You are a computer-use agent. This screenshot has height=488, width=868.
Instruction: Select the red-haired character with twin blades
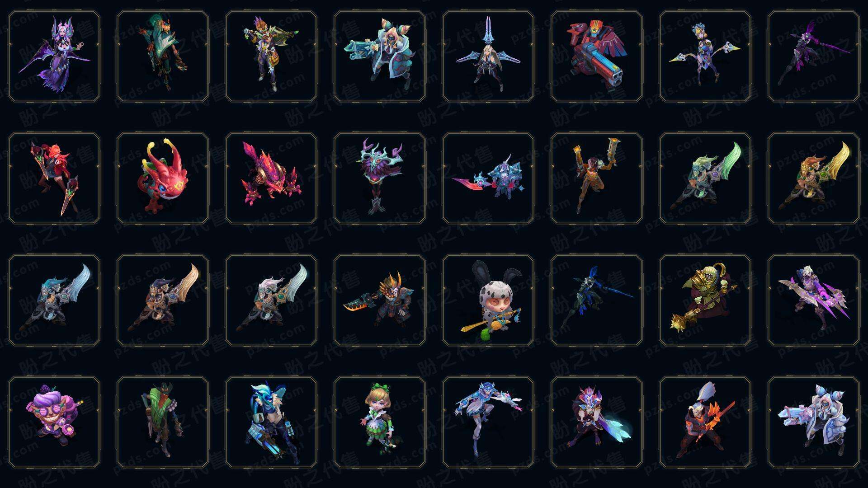pyautogui.click(x=54, y=178)
